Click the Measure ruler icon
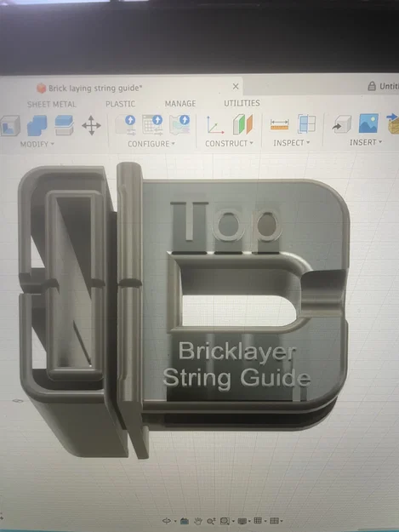This screenshot has width=399, height=532. coord(280,124)
